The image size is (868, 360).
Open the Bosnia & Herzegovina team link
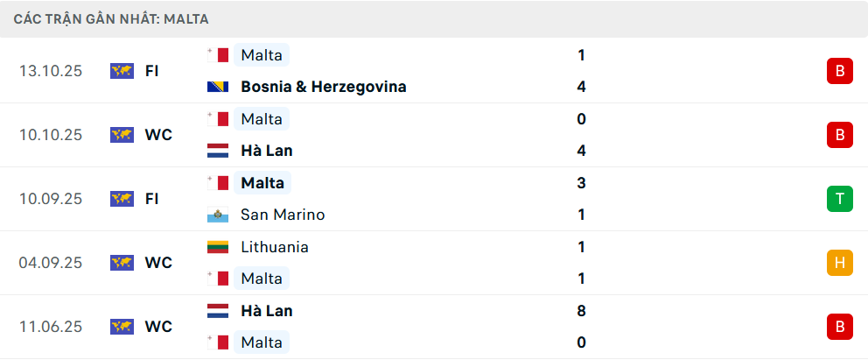point(323,87)
